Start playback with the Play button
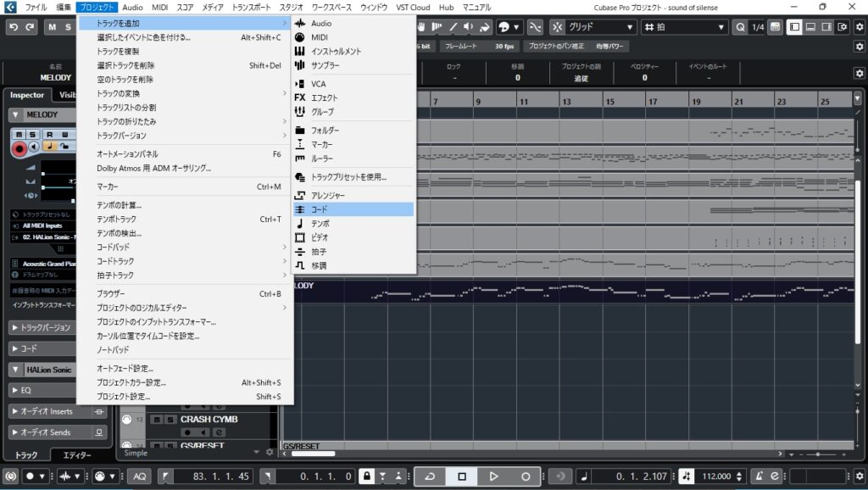Screen dimensions: 868x490 tap(493, 476)
